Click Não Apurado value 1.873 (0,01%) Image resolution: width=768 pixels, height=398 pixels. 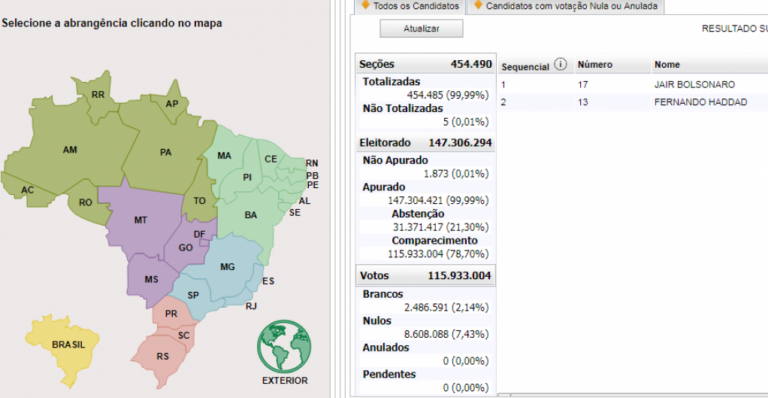coord(456,174)
